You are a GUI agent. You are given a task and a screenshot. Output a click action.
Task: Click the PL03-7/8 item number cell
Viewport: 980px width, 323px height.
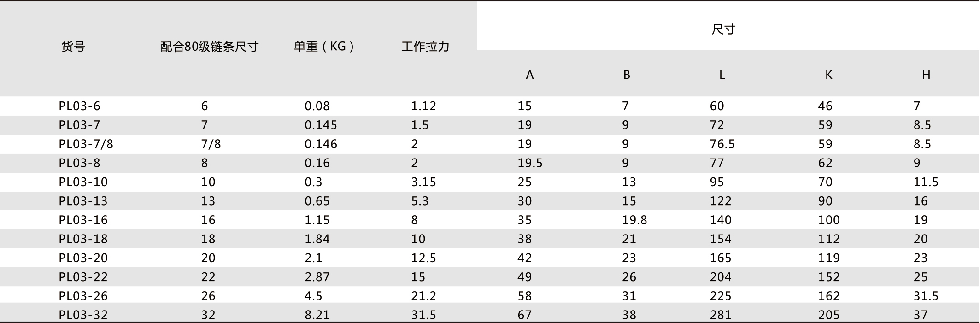pos(86,144)
